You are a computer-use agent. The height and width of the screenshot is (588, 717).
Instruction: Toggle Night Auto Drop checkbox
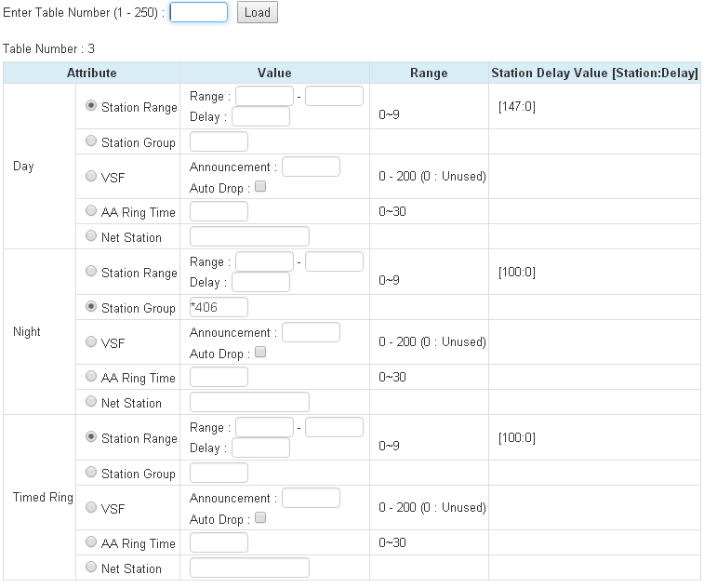coord(260,353)
